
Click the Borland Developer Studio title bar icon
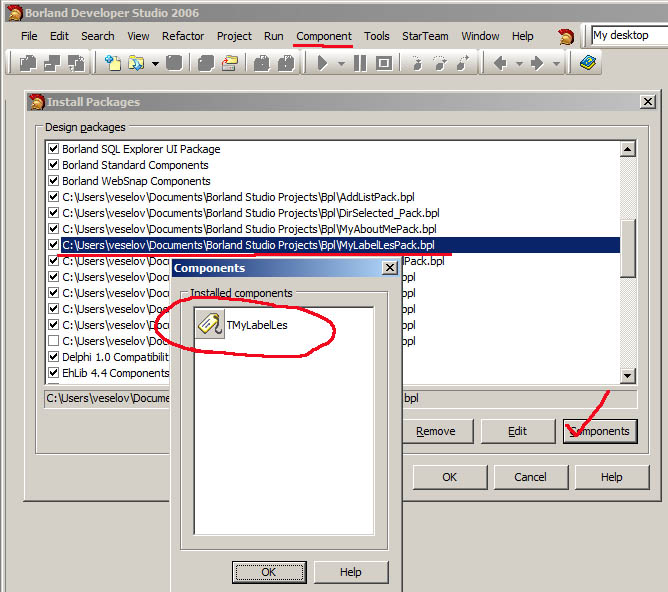[15, 13]
